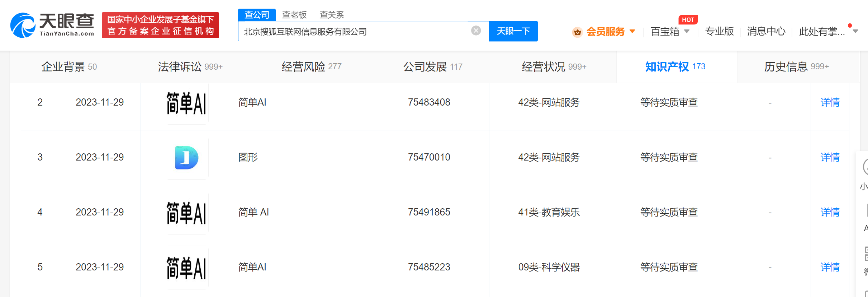Click the 09类-科学仪器 category cell
This screenshot has height=297, width=868.
coord(549,267)
